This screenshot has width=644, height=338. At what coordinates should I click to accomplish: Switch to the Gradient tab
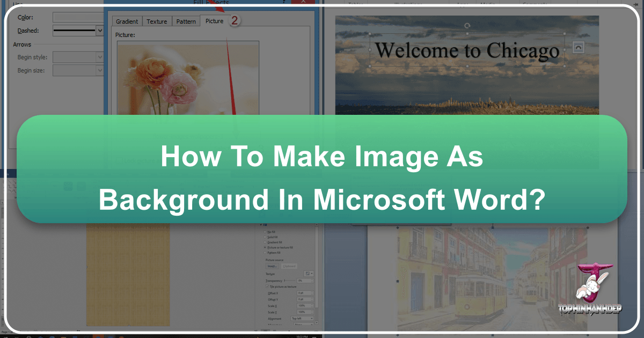[x=127, y=21]
